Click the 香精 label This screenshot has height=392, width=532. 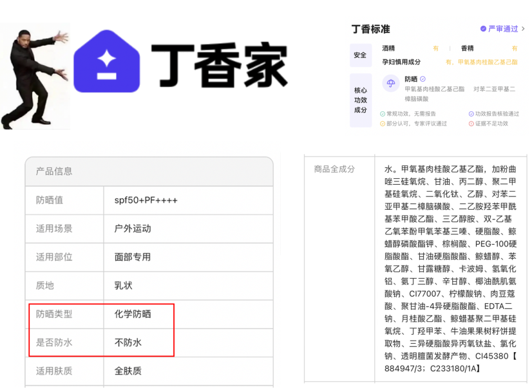(467, 48)
